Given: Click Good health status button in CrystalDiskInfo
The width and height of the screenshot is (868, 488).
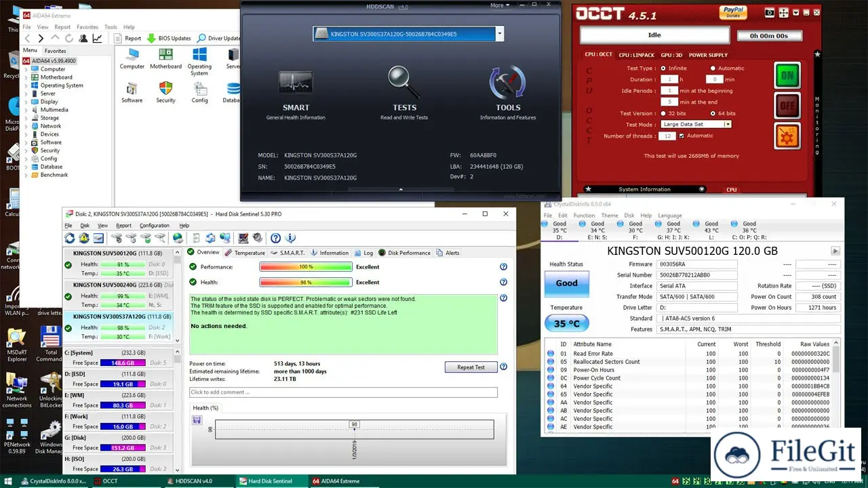Looking at the screenshot, I should (x=567, y=283).
